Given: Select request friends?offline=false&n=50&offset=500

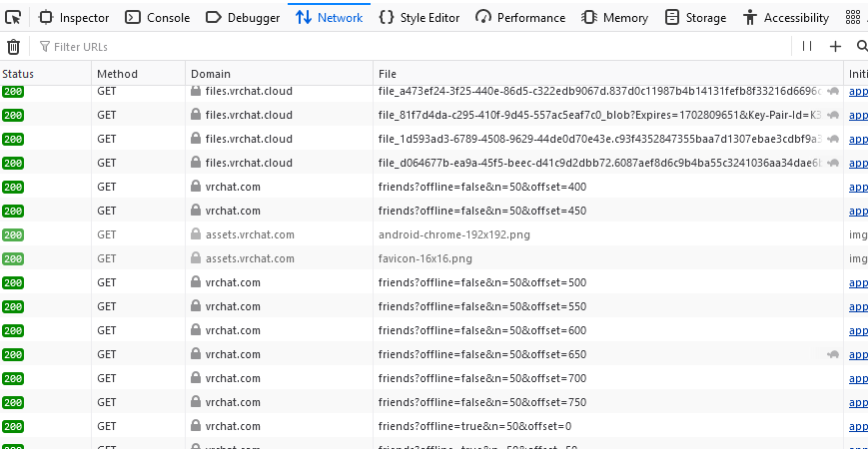Looking at the screenshot, I should 434,282.
